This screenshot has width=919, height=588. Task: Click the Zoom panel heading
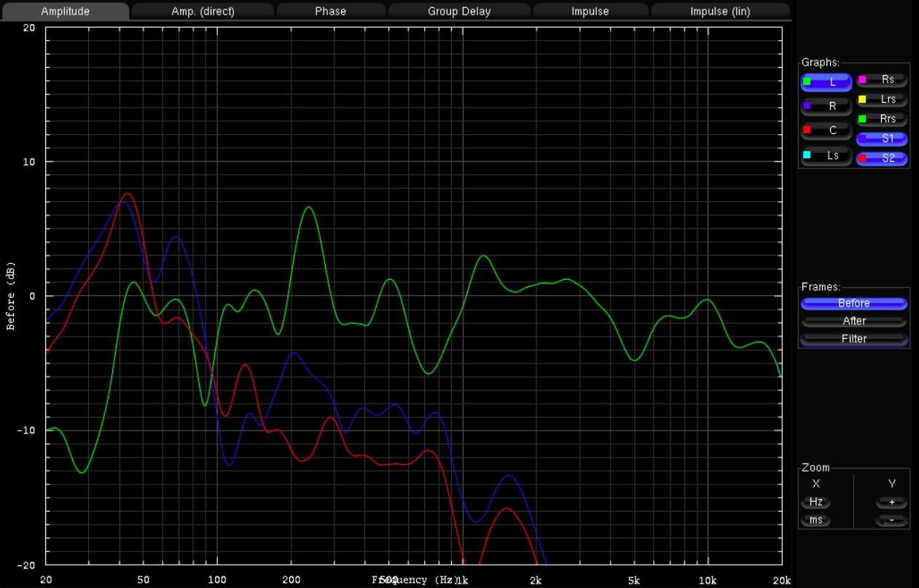click(x=816, y=468)
